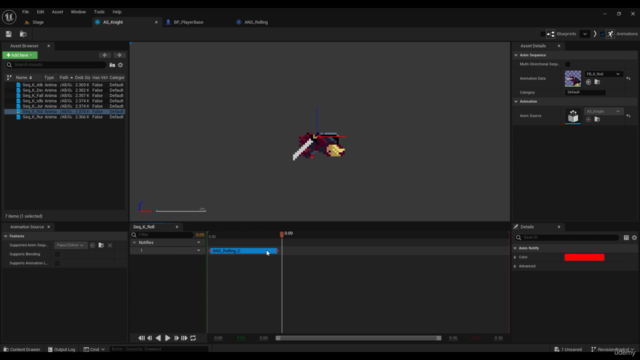640x360 pixels.
Task: Step back one frame
Action: coord(150,338)
